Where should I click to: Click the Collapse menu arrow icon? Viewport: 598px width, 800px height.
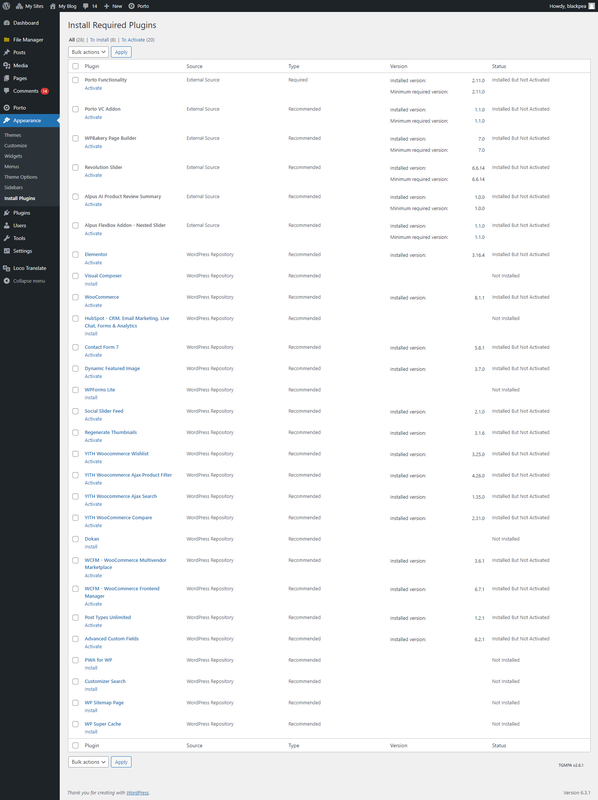click(x=7, y=281)
